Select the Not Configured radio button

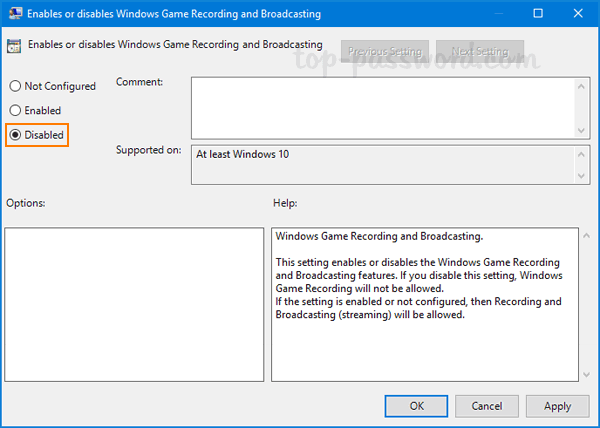[x=15, y=87]
